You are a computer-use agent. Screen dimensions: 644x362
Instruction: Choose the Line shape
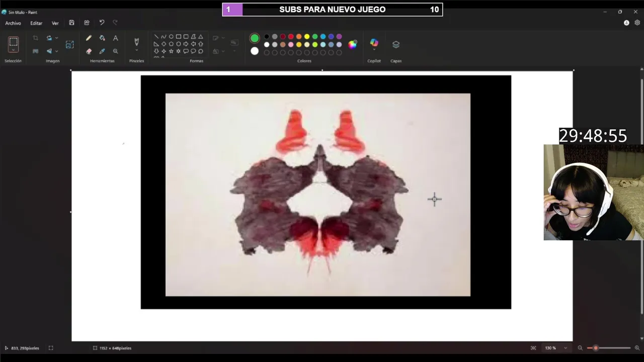(156, 37)
